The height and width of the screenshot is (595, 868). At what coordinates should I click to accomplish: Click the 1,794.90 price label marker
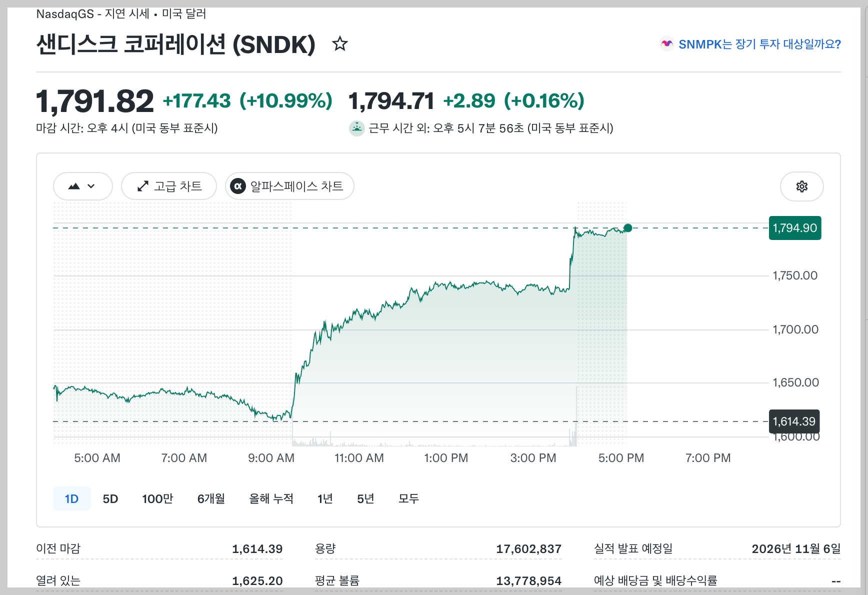794,228
